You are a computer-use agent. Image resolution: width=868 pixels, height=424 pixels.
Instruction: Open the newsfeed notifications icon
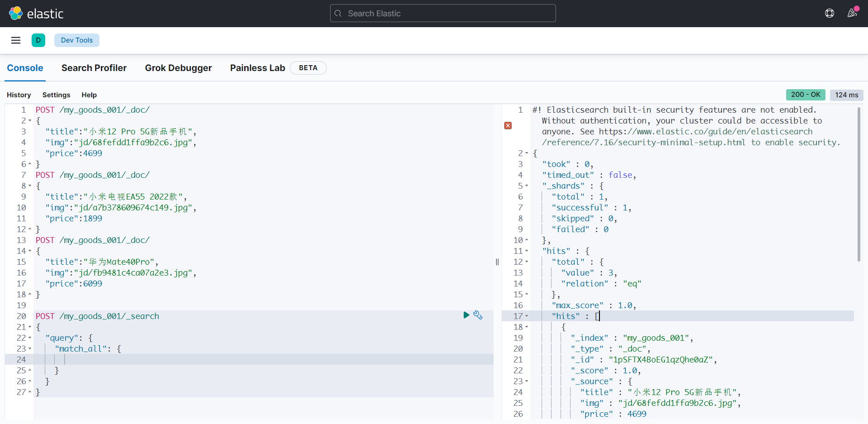tap(852, 13)
